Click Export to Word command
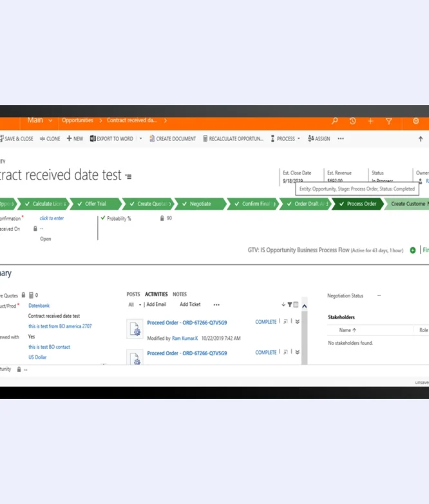The width and height of the screenshot is (429, 504). [111, 138]
